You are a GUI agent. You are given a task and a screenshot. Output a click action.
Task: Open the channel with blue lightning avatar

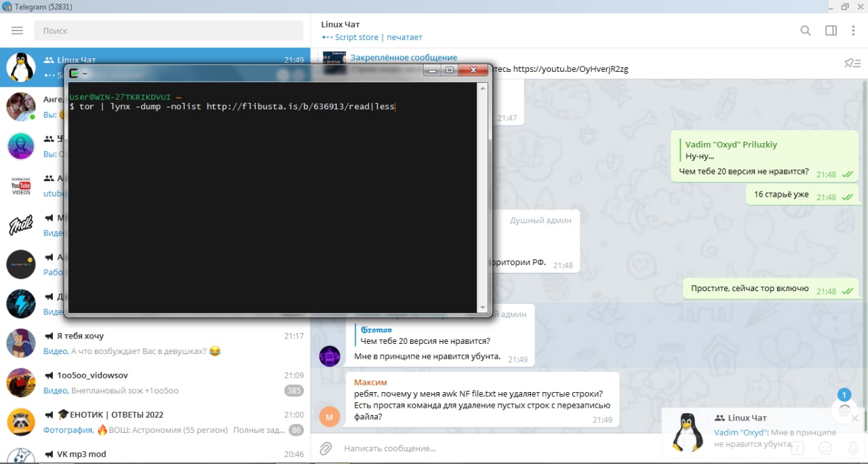pyautogui.click(x=21, y=303)
